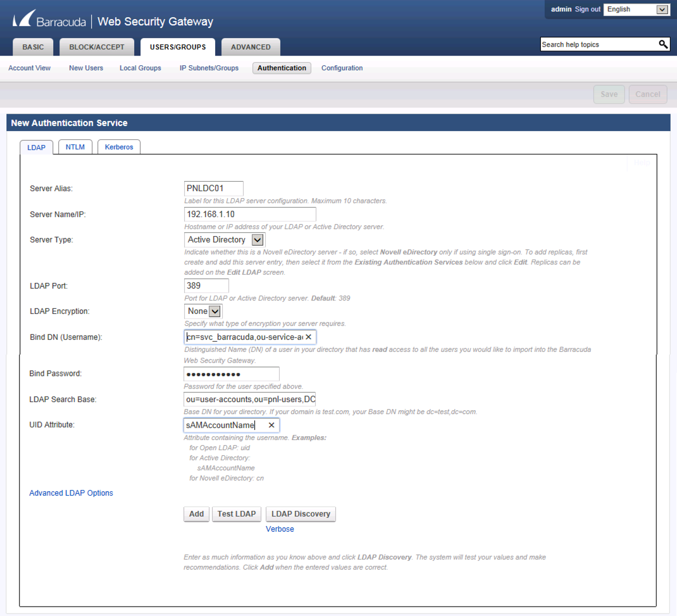The image size is (677, 616).
Task: Click the Barracuda logo
Action: click(x=49, y=20)
